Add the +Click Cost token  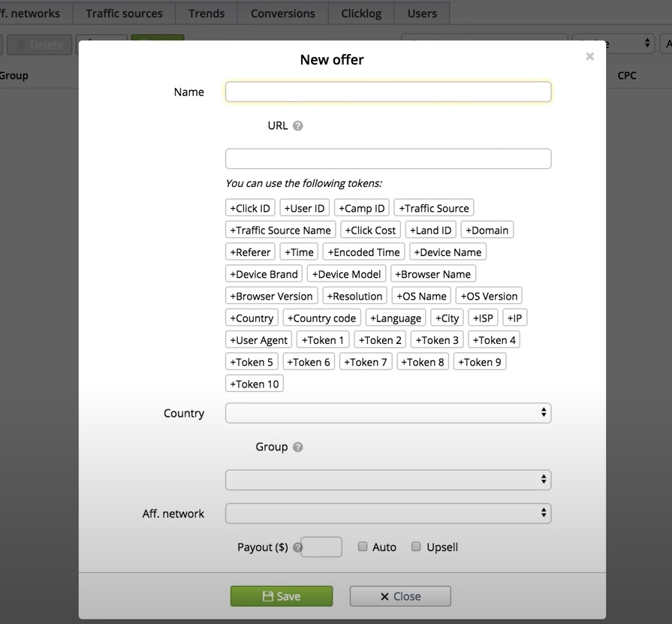(370, 230)
